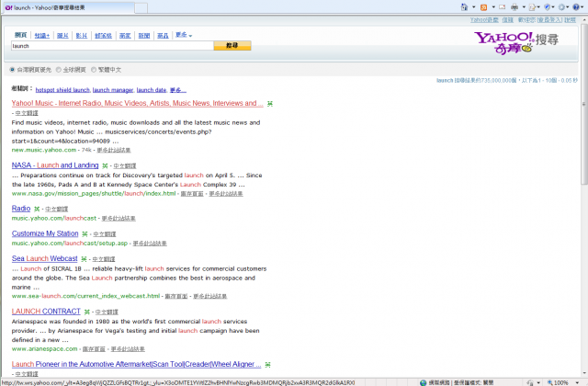Screen dimensions: 588x386
Task: Open a new blank browser tab button
Action: (141, 8)
